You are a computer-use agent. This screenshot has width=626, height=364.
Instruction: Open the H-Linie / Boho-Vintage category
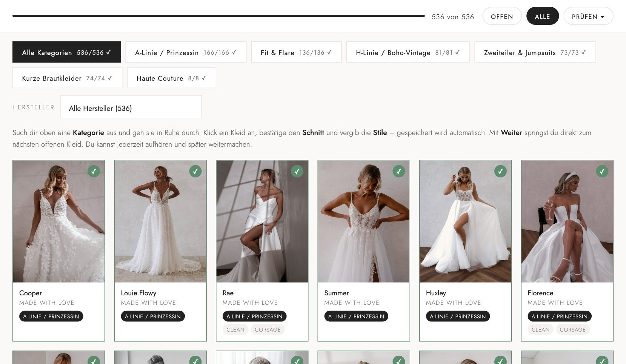pos(408,52)
